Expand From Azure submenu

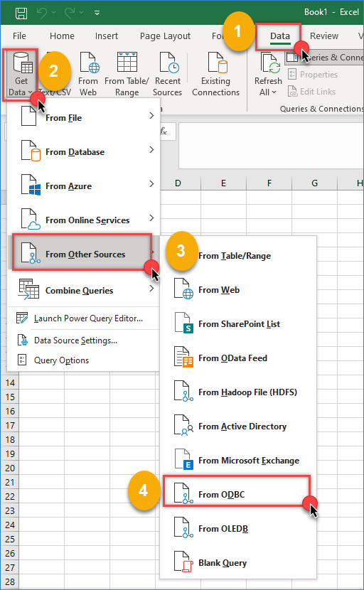(x=84, y=186)
